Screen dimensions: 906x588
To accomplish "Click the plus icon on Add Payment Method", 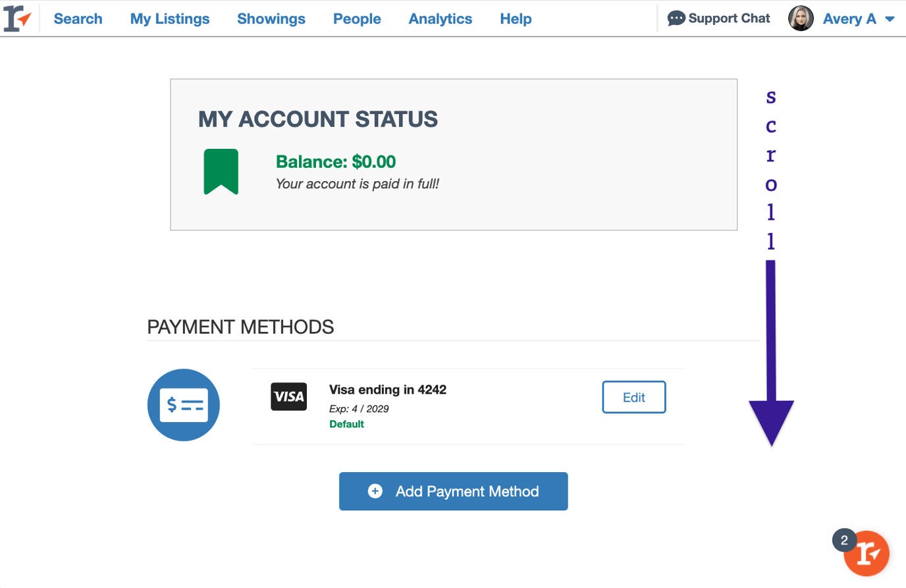I will pos(375,491).
